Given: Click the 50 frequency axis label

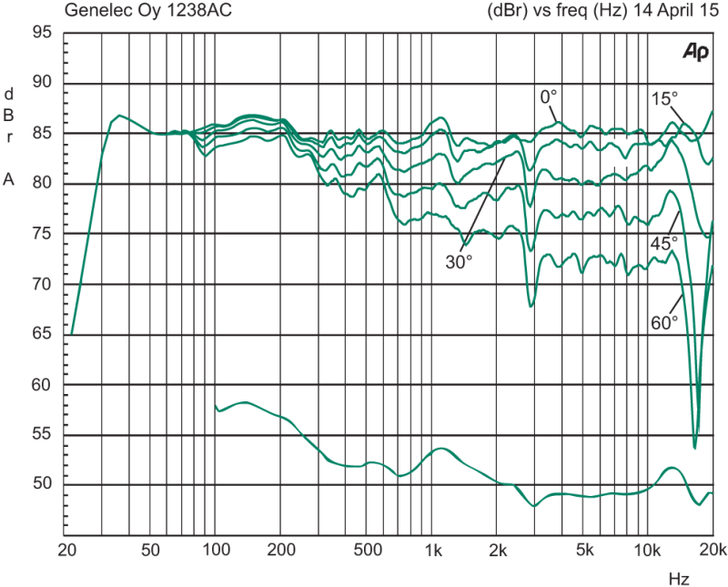Looking at the screenshot, I should (150, 551).
